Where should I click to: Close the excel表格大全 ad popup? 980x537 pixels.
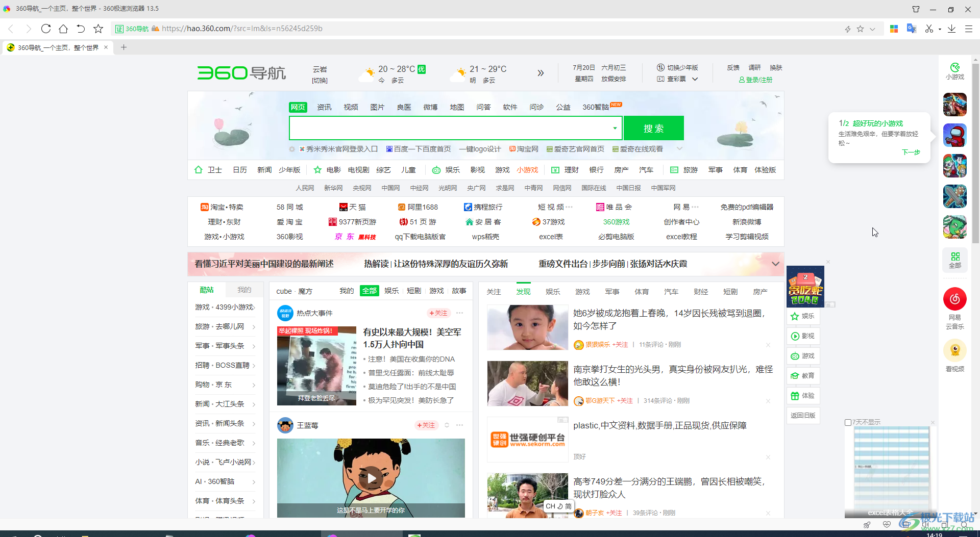pyautogui.click(x=933, y=422)
